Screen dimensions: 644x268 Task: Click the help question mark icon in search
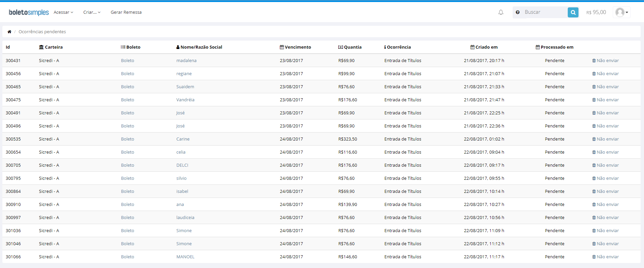518,12
